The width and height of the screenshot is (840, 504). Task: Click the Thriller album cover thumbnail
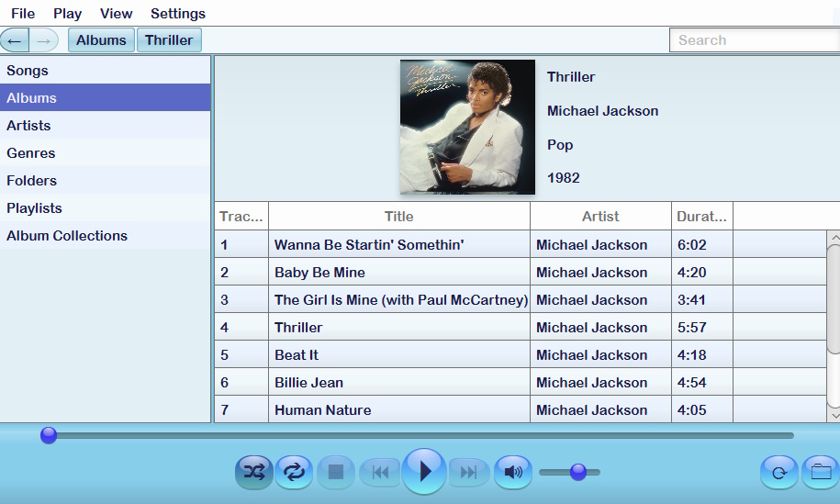(467, 127)
